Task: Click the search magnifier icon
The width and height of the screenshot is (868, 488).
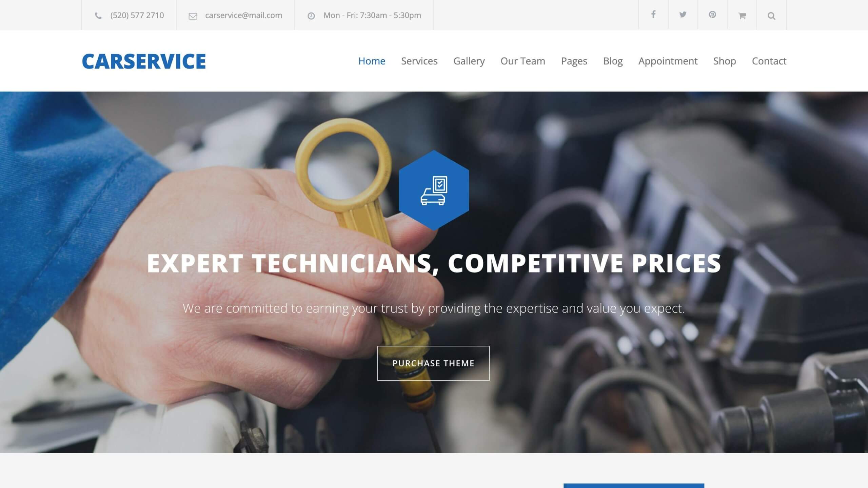Action: (771, 15)
